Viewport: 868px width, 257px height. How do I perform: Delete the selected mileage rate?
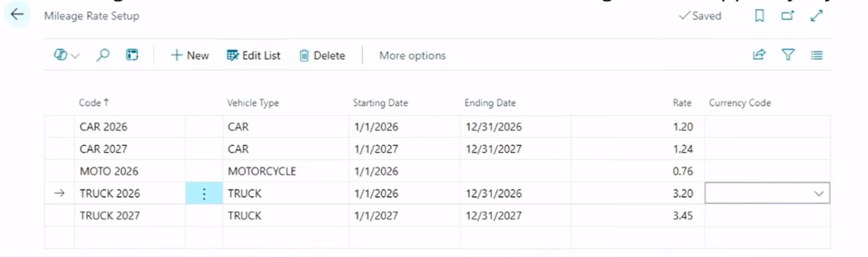click(322, 55)
